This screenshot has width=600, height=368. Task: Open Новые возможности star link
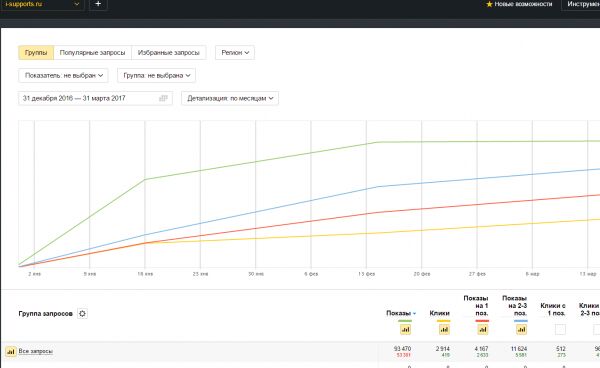coord(519,4)
